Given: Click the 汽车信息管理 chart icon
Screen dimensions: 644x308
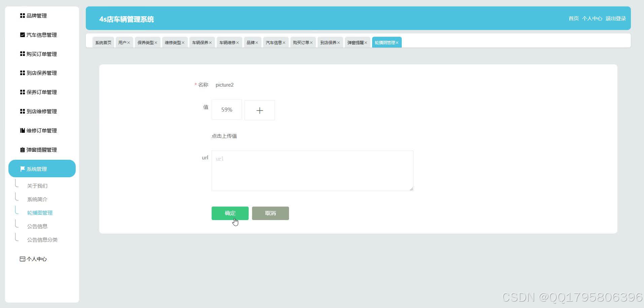Looking at the screenshot, I should pyautogui.click(x=22, y=35).
